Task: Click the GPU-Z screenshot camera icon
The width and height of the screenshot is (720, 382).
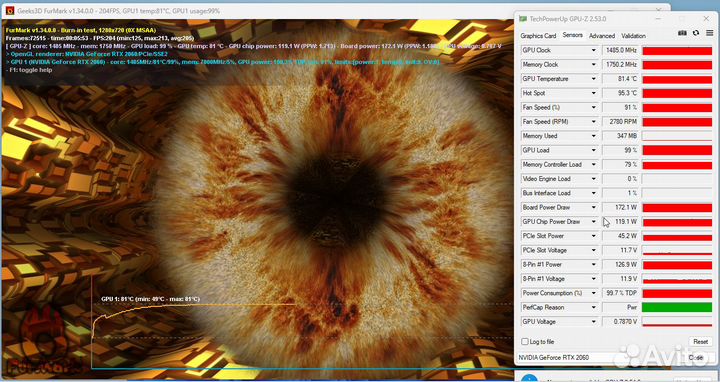Action: [683, 33]
